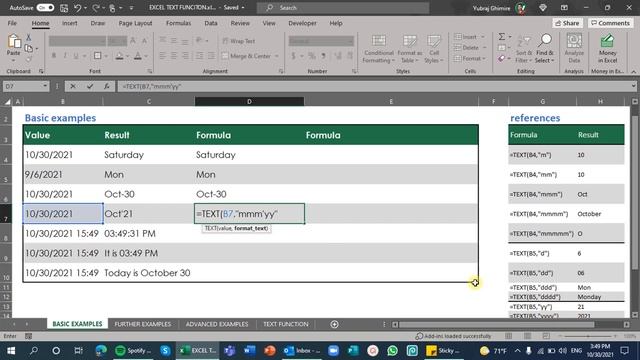The height and width of the screenshot is (360, 640).
Task: Redo the last action
Action: [96, 8]
